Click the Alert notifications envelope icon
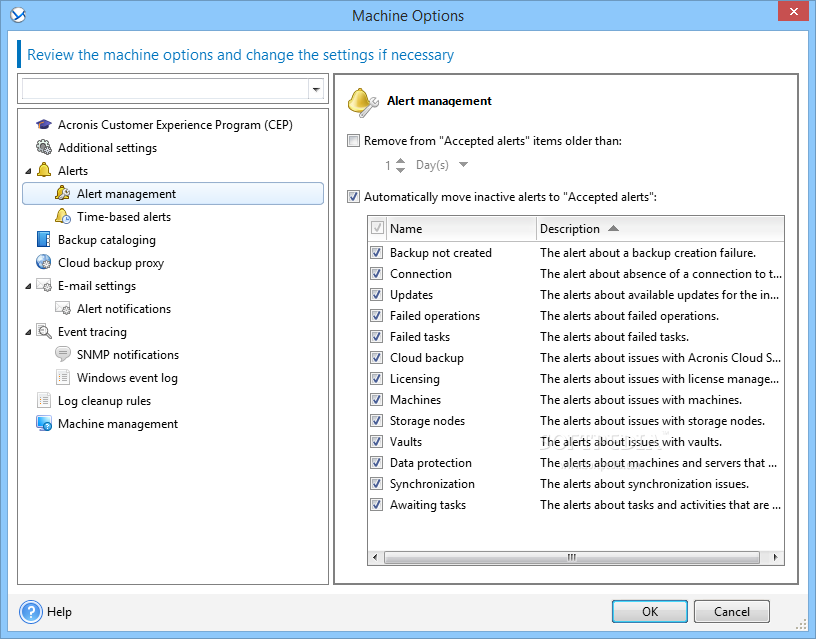 [x=62, y=308]
